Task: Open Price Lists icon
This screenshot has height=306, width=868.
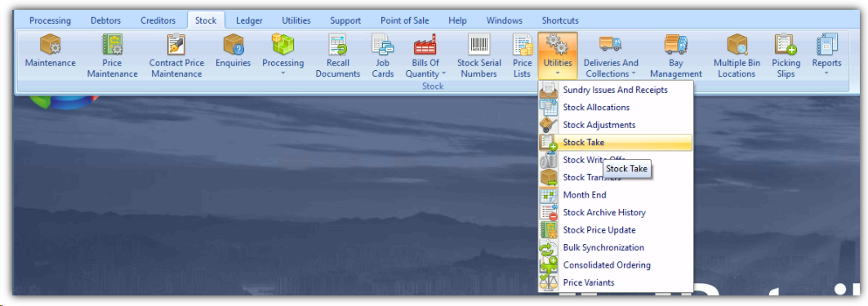Action: click(x=522, y=44)
